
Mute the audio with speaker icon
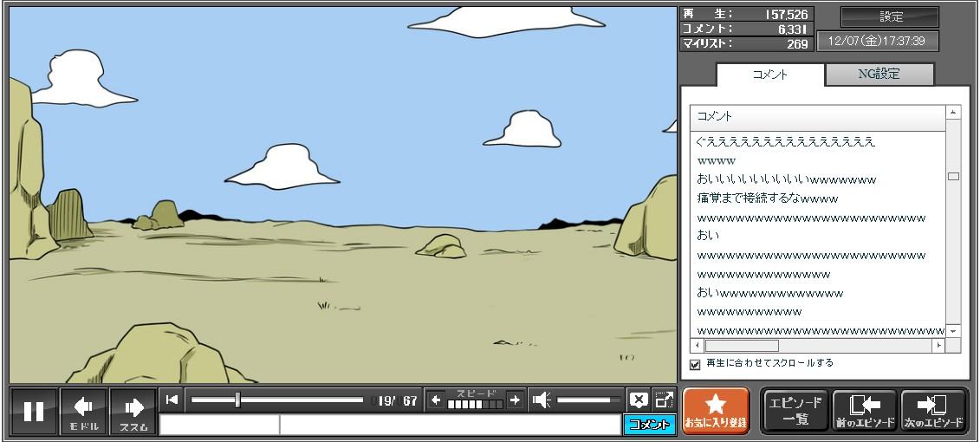pyautogui.click(x=542, y=400)
